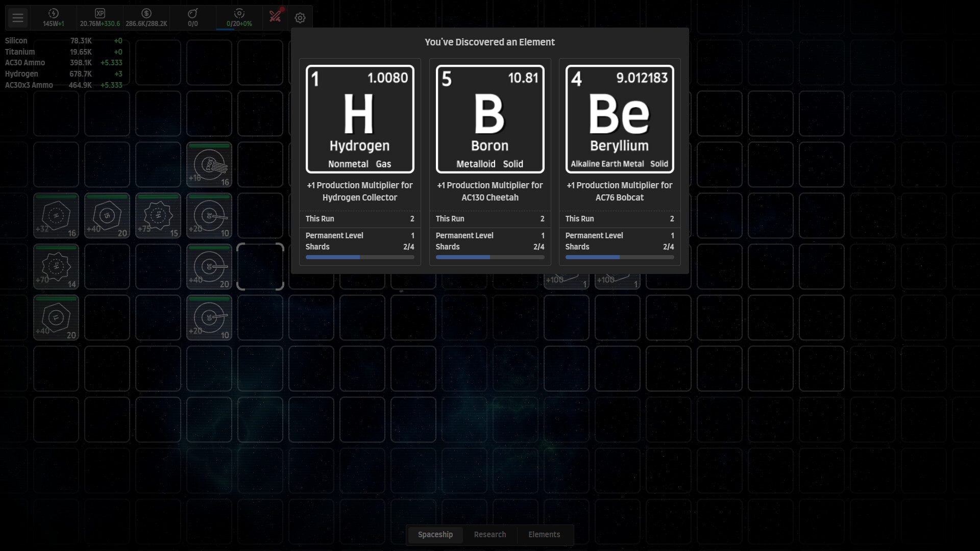Click the energy lightning bolt icon

point(54,14)
